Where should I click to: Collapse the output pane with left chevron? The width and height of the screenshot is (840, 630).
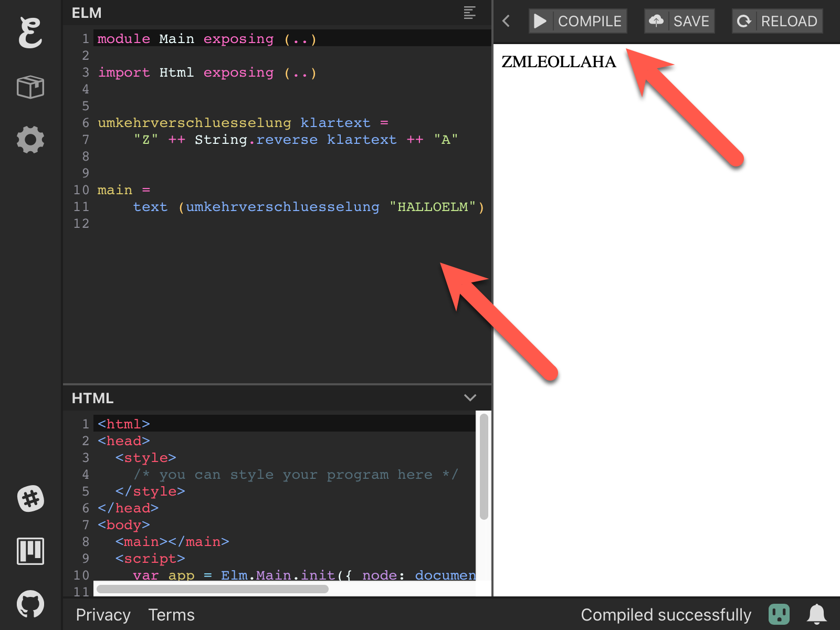(x=506, y=21)
